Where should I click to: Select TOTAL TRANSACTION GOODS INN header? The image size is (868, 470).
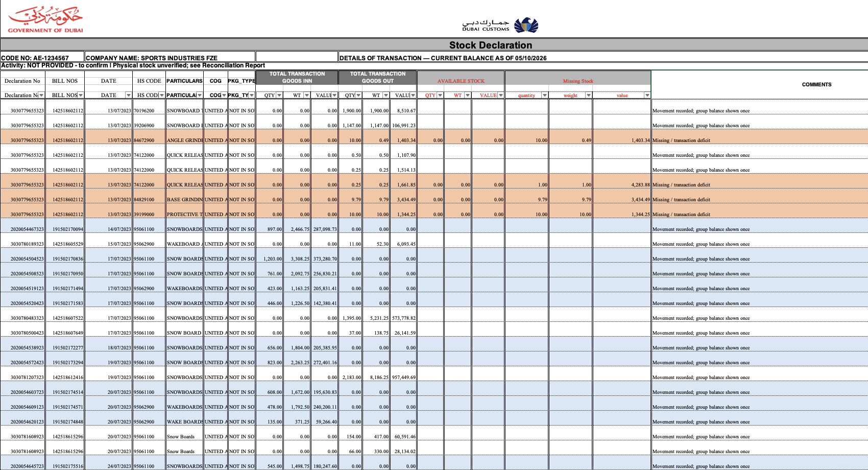point(297,77)
